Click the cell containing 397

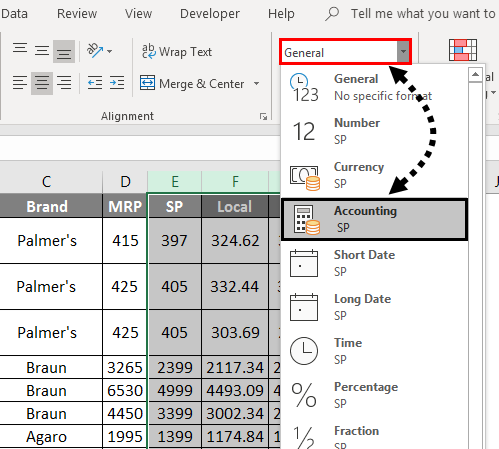click(175, 241)
